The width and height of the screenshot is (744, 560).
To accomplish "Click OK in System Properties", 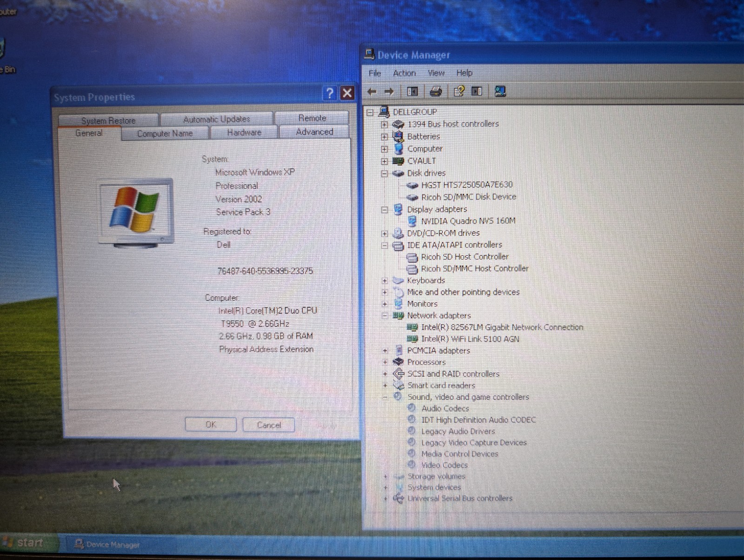I will tap(211, 425).
